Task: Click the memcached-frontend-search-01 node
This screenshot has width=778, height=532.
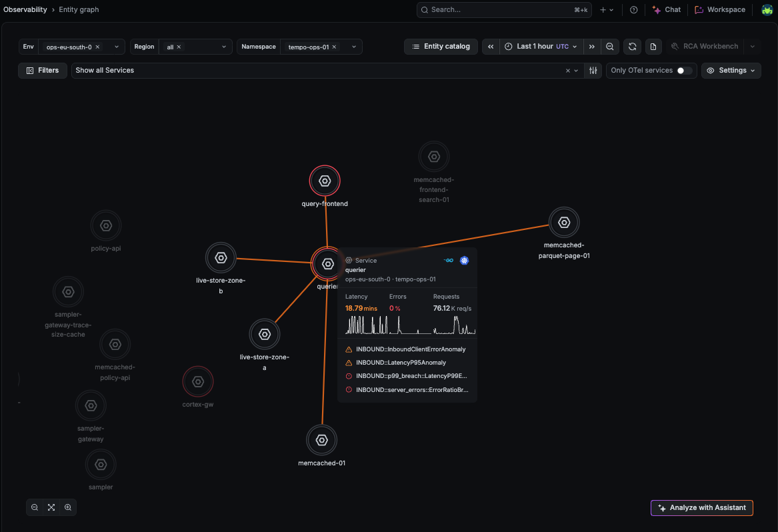Action: [433, 157]
